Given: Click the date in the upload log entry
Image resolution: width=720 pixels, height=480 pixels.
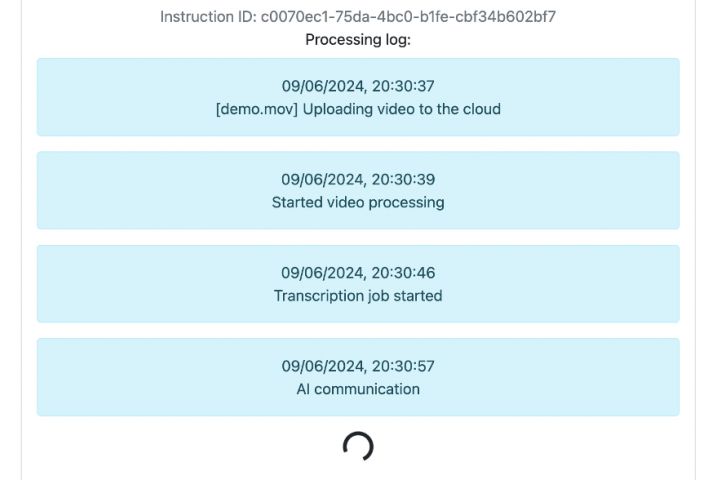Looking at the screenshot, I should (x=322, y=86).
